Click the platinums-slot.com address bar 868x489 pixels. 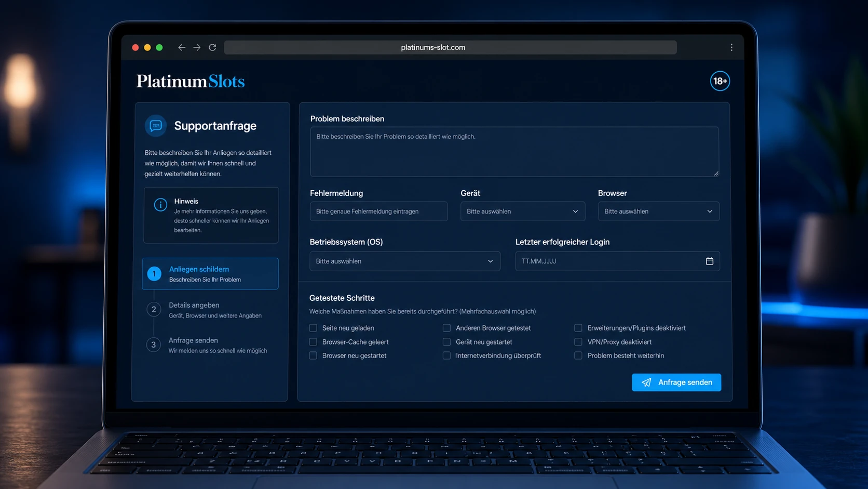[450, 47]
